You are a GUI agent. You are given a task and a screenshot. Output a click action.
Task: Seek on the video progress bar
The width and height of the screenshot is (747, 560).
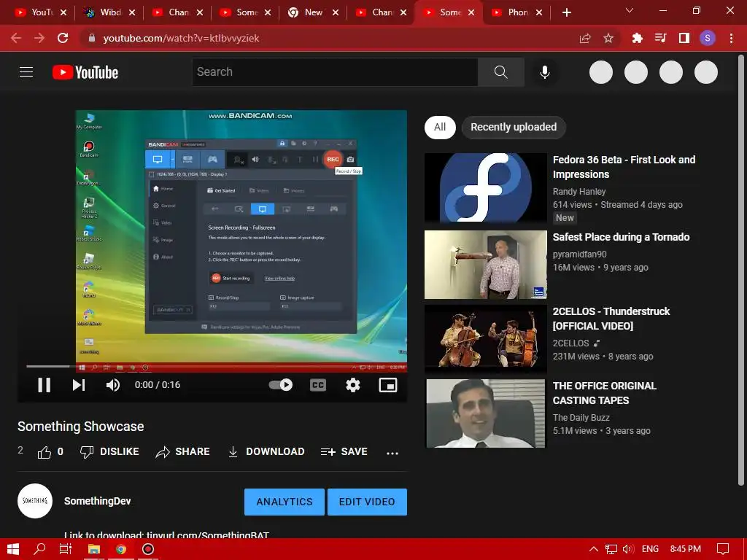(x=217, y=366)
